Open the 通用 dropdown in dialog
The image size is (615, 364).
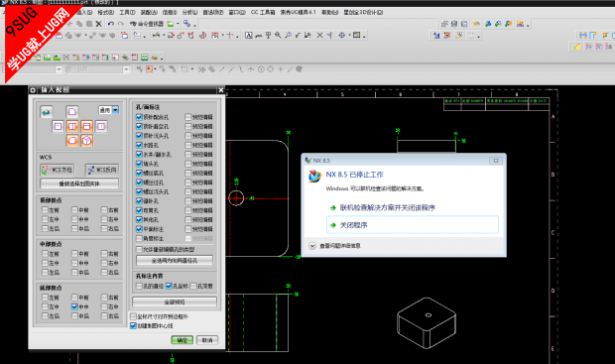click(115, 110)
